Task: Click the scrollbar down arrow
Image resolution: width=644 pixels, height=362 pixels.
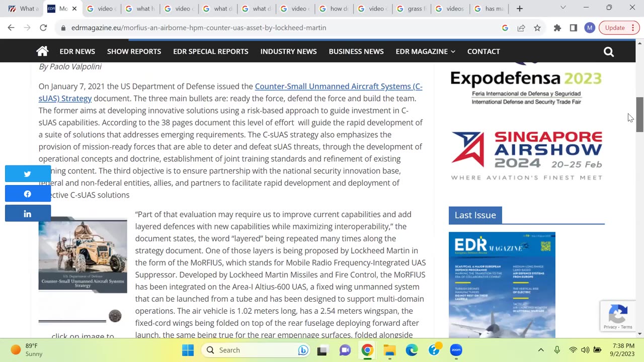Action: click(639, 334)
